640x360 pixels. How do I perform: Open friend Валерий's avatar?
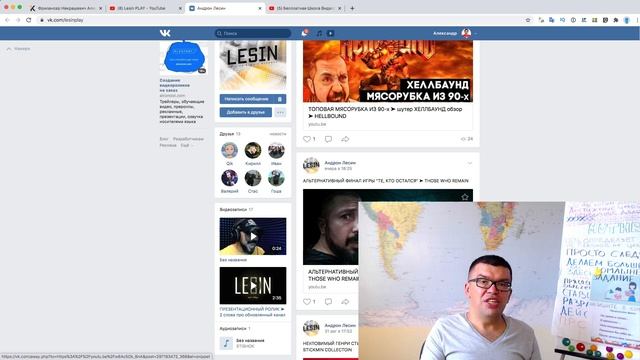[229, 178]
